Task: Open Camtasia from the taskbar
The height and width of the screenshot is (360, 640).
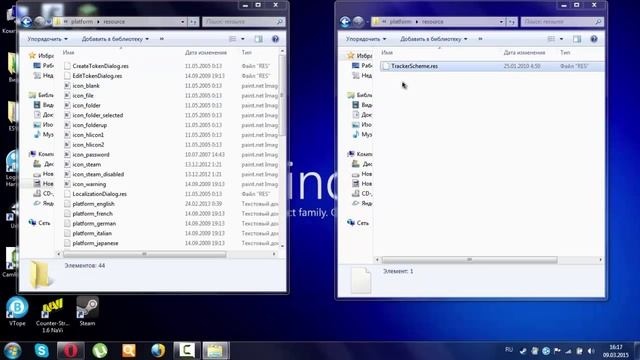Action: (187, 351)
